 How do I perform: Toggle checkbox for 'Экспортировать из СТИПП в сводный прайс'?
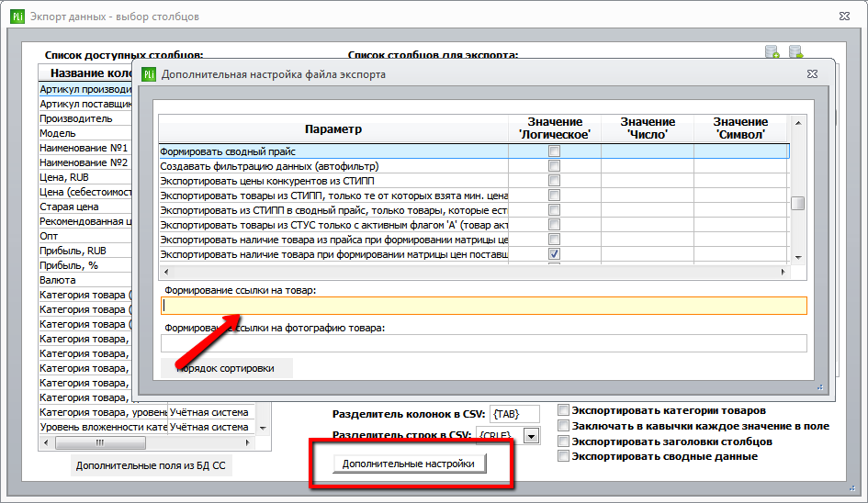click(554, 209)
